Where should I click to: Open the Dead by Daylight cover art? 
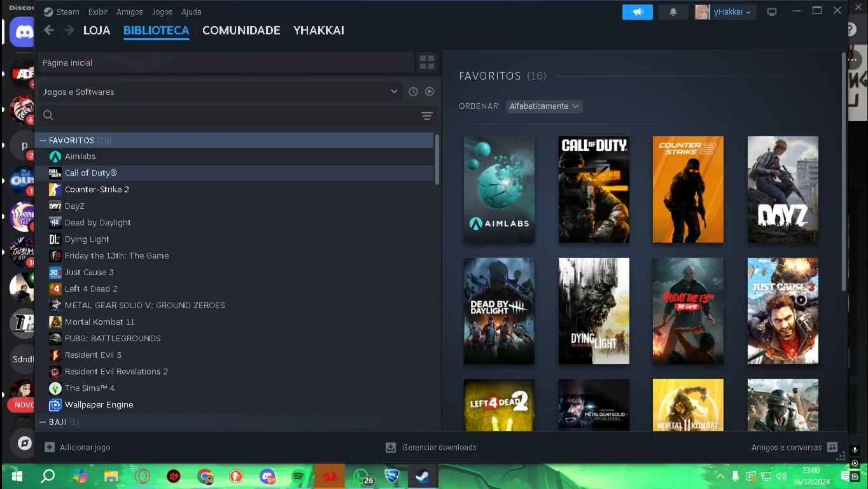[x=499, y=311]
